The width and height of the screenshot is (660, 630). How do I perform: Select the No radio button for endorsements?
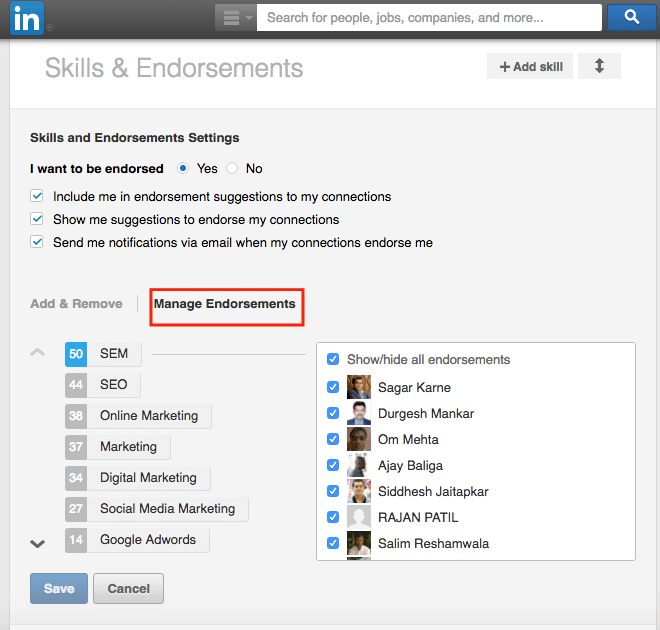232,168
